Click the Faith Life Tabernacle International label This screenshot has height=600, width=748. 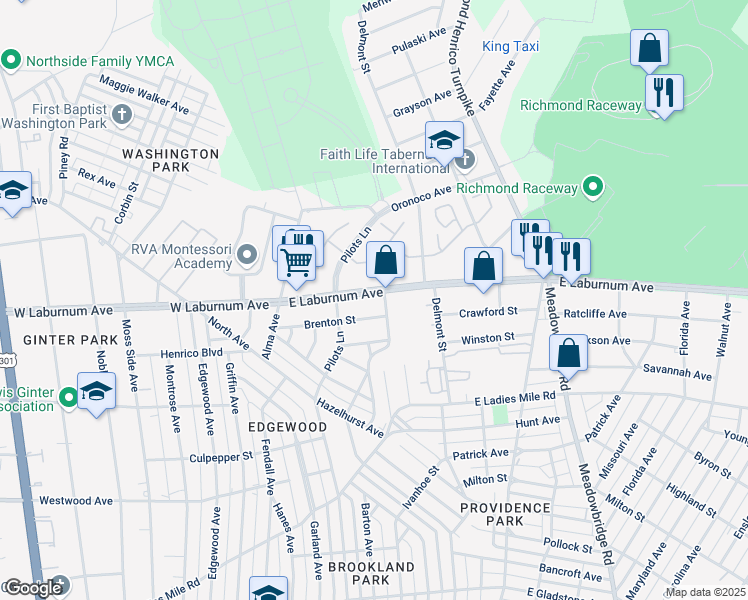pyautogui.click(x=384, y=161)
